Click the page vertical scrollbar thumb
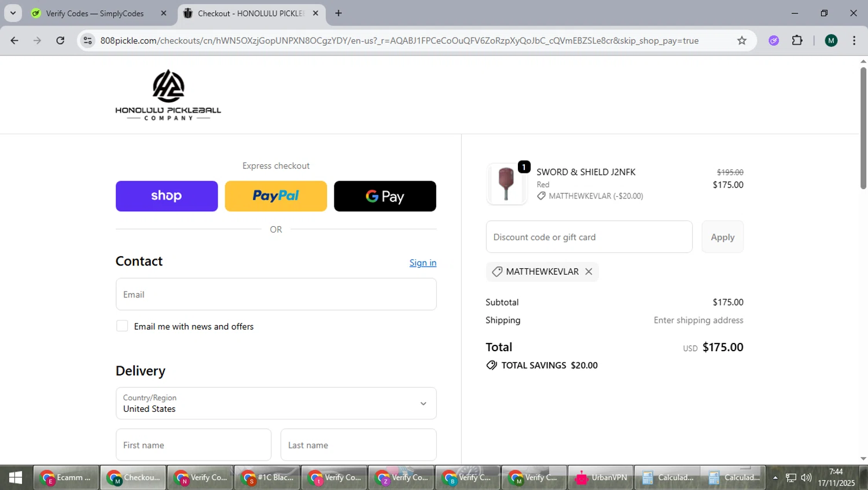 [863, 127]
